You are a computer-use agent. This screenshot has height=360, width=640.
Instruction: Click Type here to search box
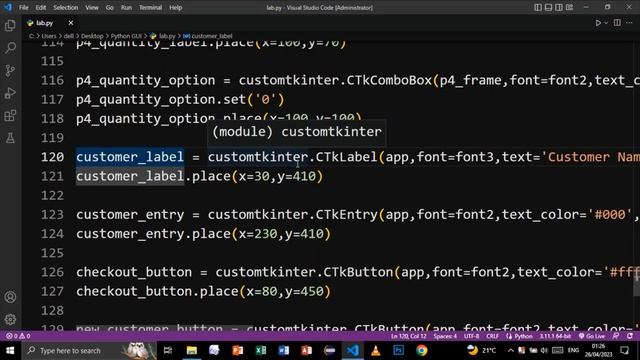pos(89,351)
